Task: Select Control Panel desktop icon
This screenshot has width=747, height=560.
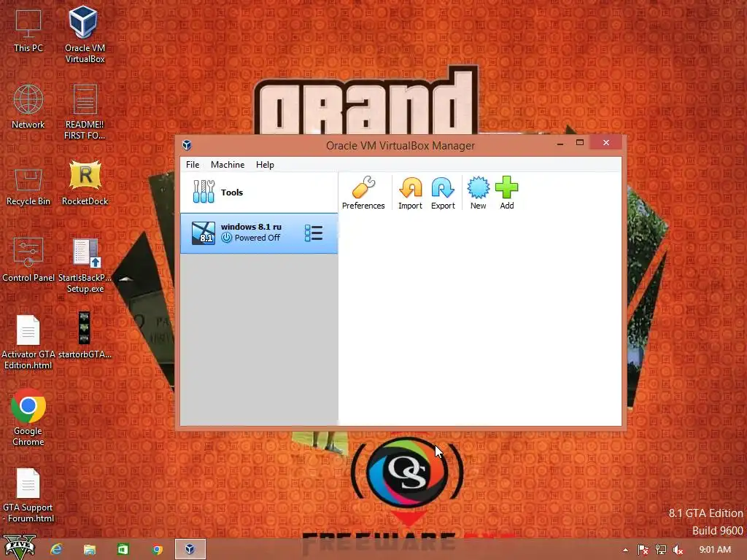Action: point(28,260)
